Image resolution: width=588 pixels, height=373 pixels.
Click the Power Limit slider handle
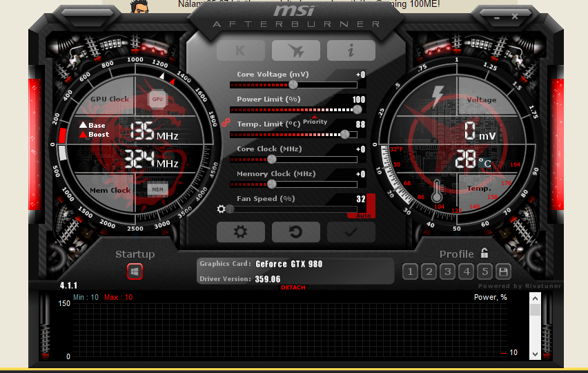tap(357, 110)
